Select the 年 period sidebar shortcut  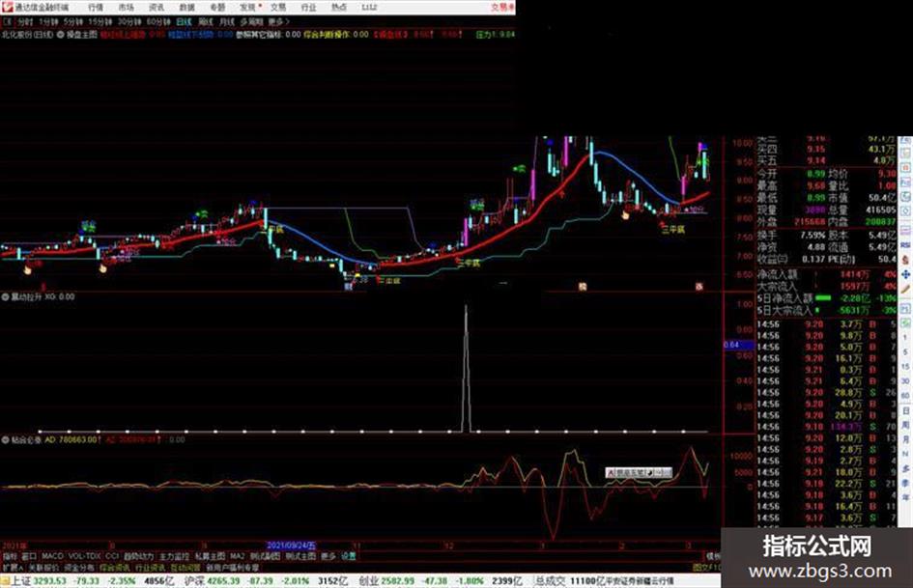click(905, 498)
